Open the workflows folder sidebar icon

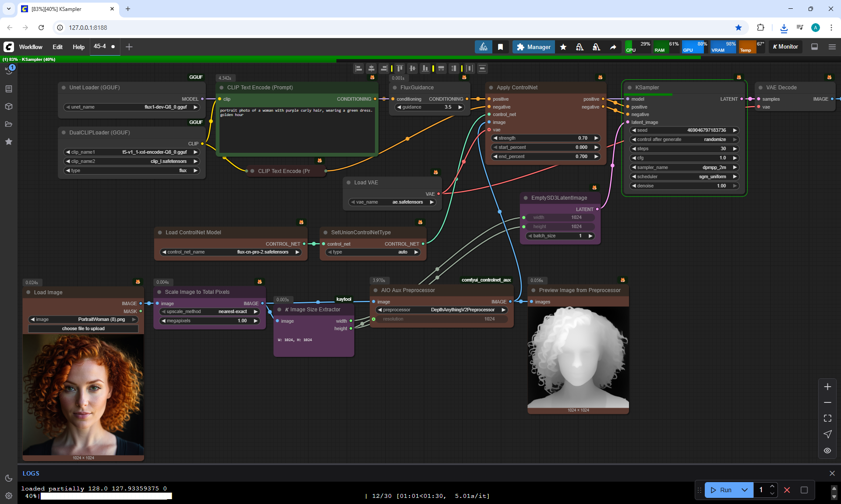(x=9, y=124)
